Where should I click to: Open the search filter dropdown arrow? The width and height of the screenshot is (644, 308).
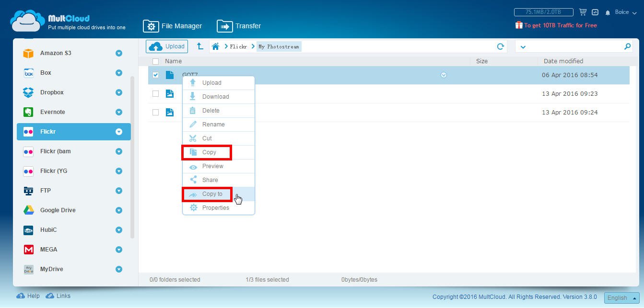(x=523, y=47)
